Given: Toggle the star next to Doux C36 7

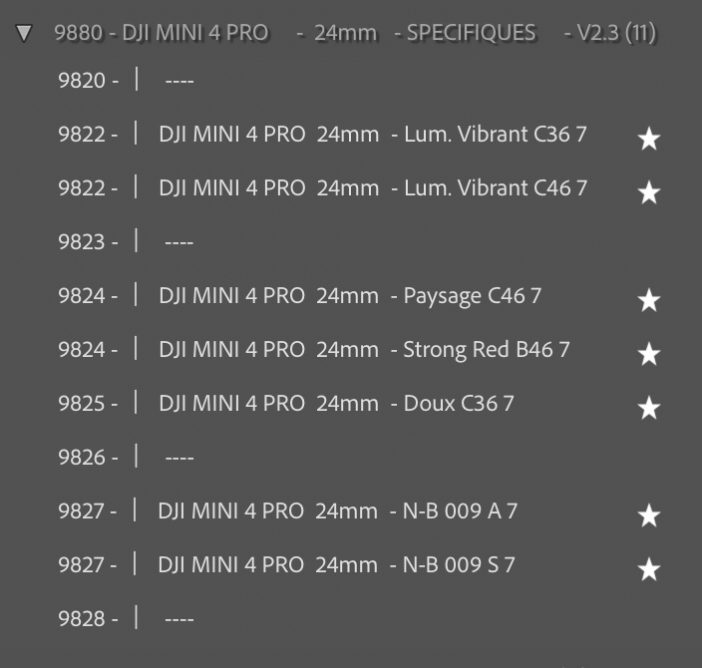Looking at the screenshot, I should [x=649, y=407].
